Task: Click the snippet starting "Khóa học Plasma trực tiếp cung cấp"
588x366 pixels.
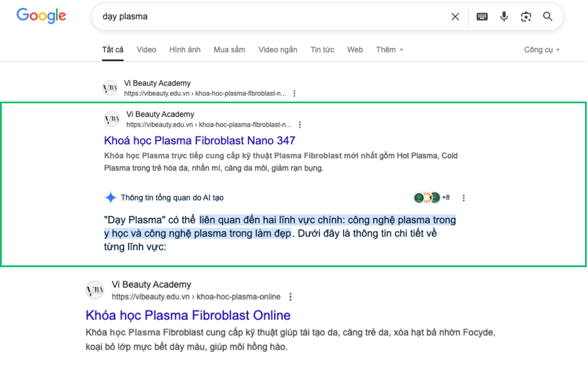Action: pyautogui.click(x=281, y=162)
